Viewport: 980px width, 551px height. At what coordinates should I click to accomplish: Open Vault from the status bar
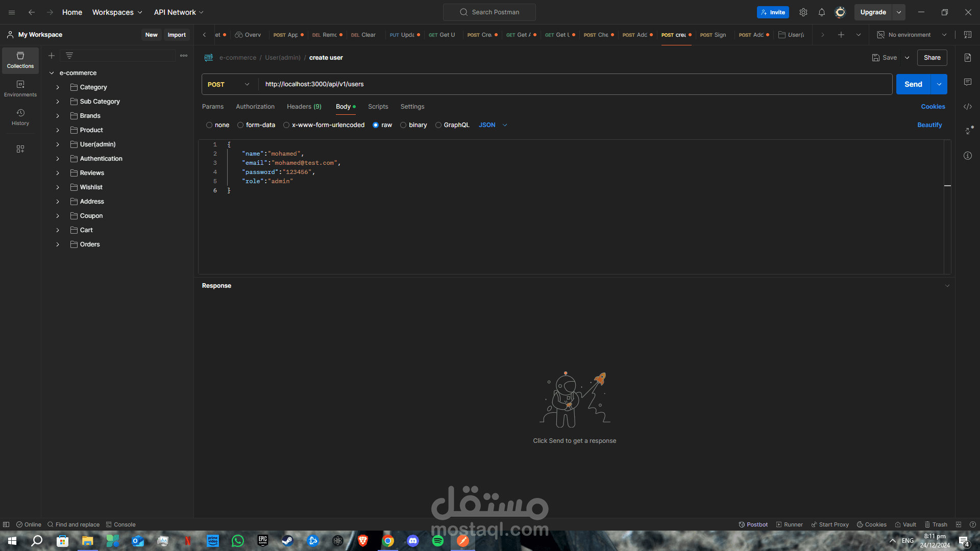[905, 524]
